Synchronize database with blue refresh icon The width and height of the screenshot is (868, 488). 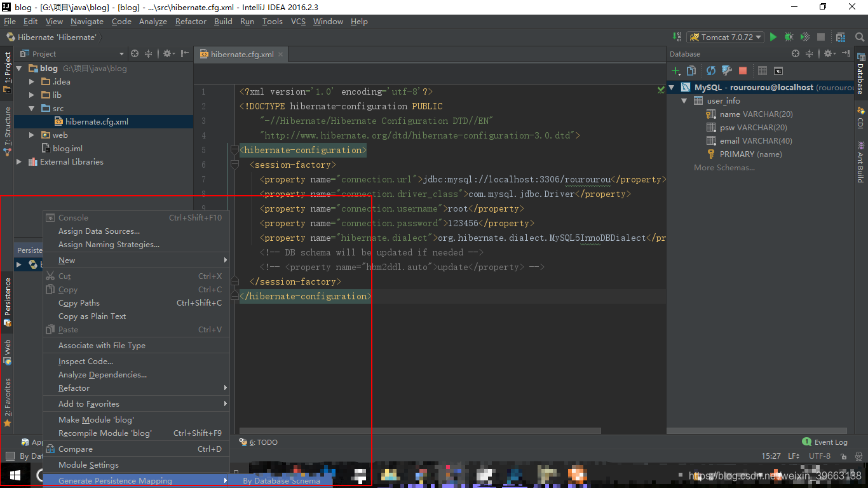[711, 71]
